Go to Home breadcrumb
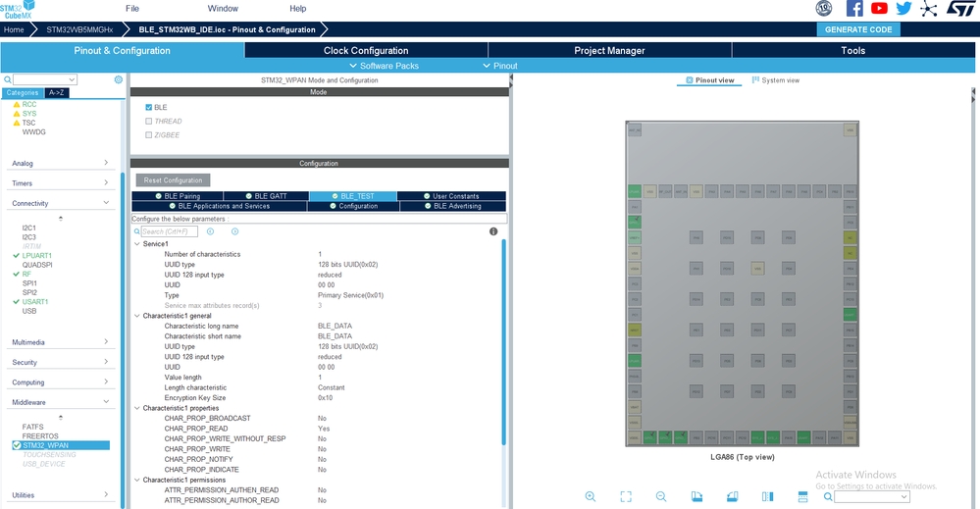980x509 pixels. coord(14,29)
